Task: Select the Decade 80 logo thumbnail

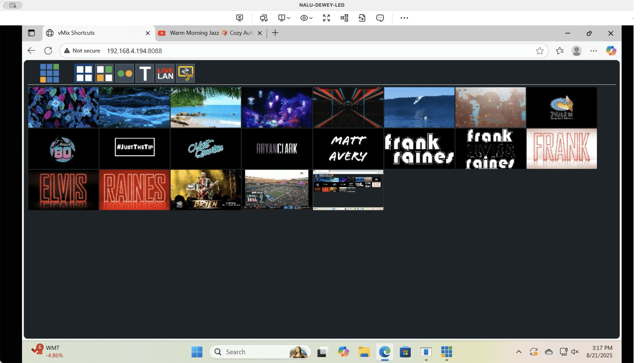Action: click(63, 149)
